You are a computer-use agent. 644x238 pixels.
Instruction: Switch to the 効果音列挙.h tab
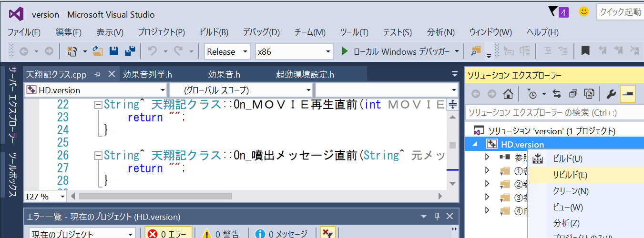click(147, 74)
